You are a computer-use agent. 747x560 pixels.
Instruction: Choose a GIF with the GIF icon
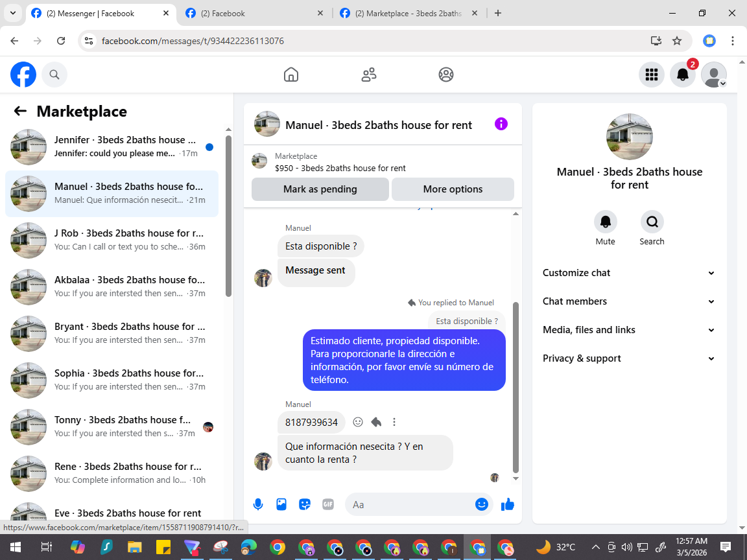(328, 504)
